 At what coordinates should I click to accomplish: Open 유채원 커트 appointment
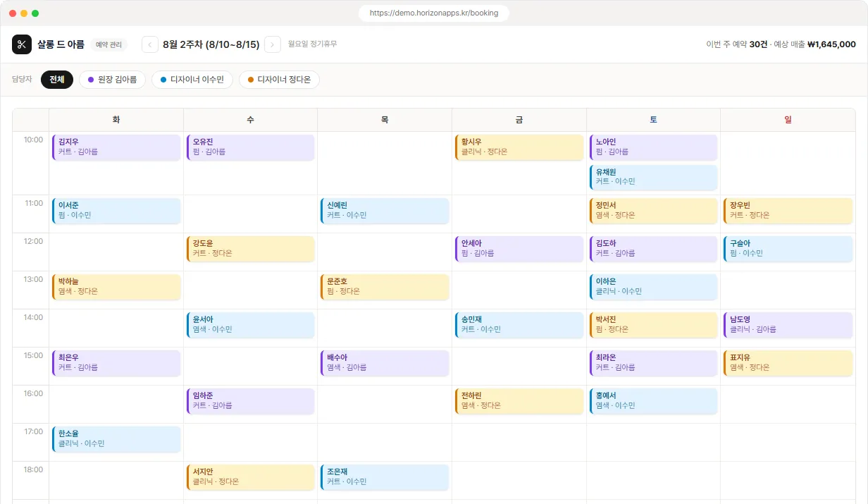[x=653, y=178]
